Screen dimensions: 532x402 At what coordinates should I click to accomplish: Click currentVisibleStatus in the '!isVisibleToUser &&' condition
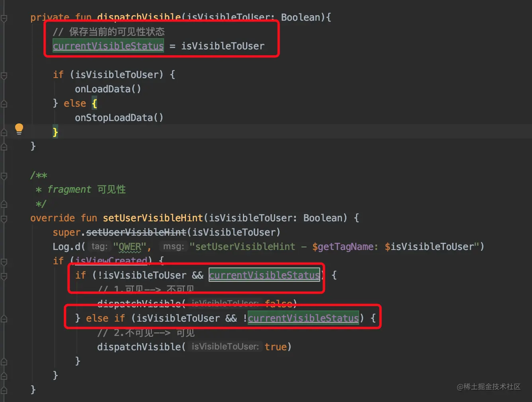click(x=264, y=275)
